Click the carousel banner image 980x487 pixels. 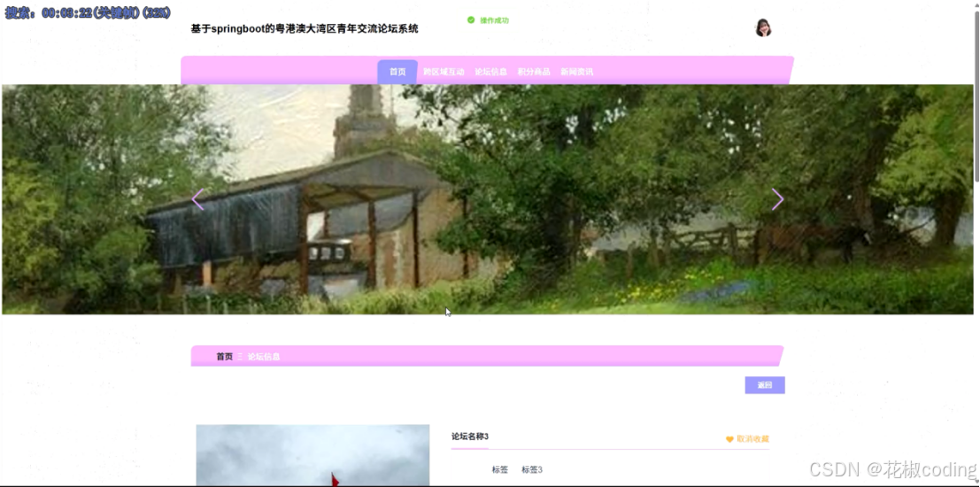[488, 199]
